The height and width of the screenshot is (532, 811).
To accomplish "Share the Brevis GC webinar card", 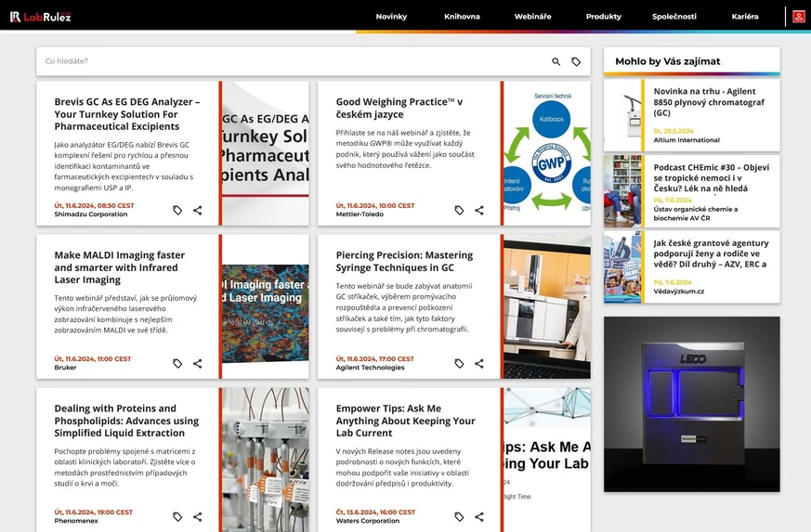I will pos(198,211).
